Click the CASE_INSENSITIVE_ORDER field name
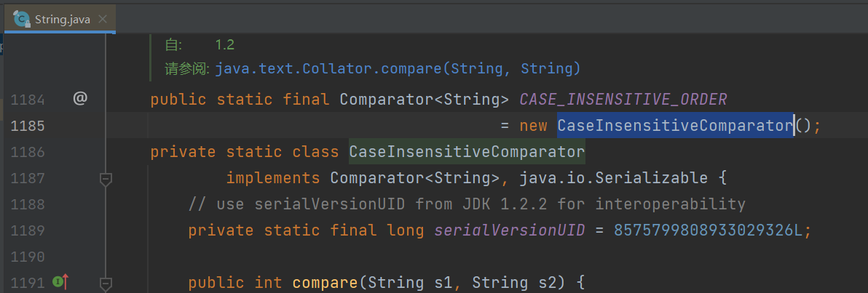 click(x=623, y=100)
